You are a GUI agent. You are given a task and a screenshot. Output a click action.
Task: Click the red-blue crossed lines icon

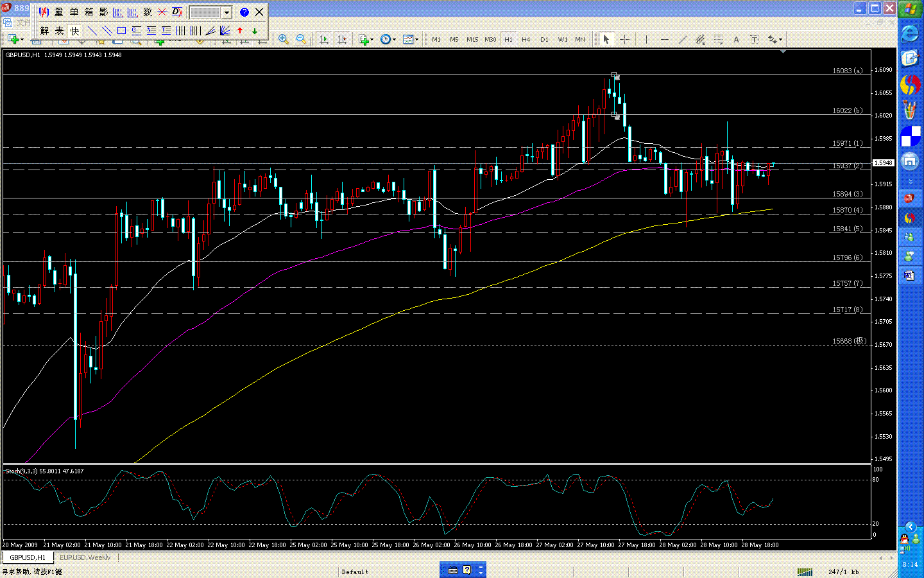(162, 12)
